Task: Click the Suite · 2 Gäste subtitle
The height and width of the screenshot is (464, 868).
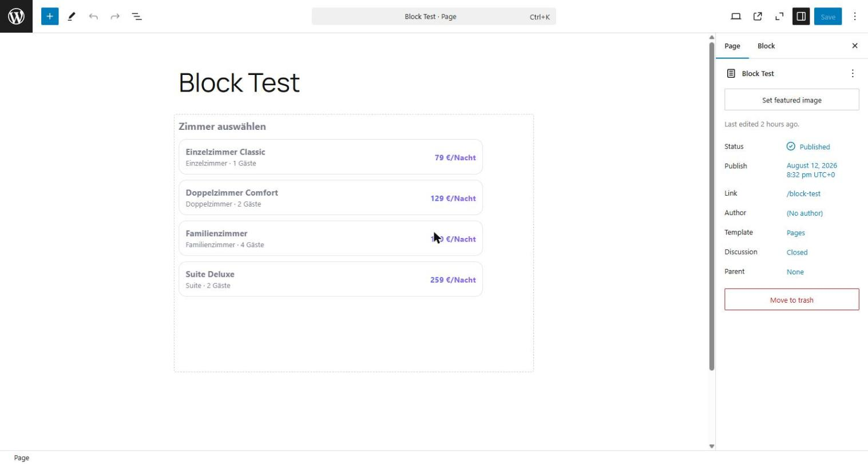Action: [x=208, y=285]
